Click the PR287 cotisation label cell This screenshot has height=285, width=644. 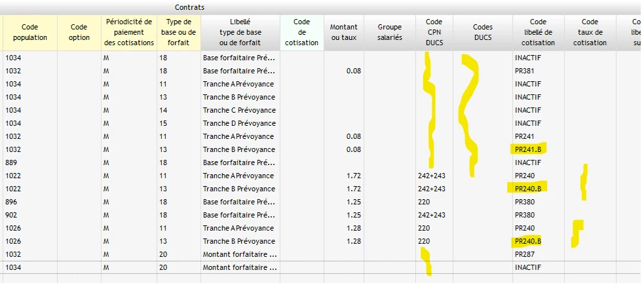click(x=525, y=254)
